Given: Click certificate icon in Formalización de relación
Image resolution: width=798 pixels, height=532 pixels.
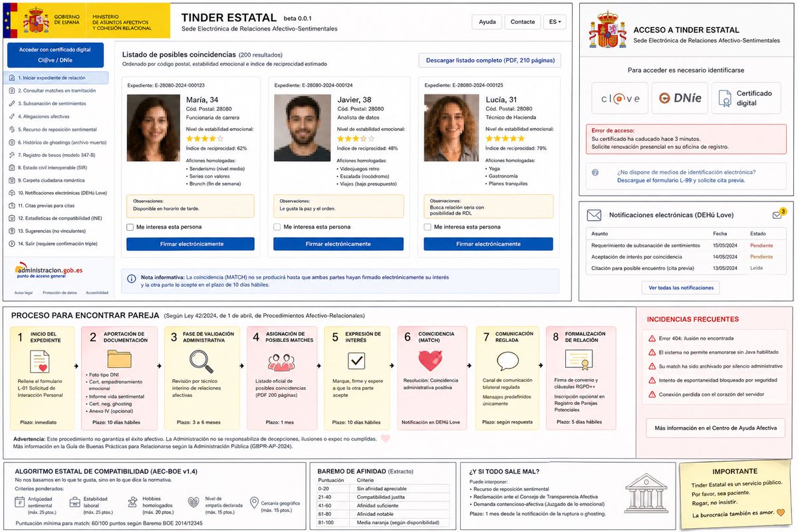Looking at the screenshot, I should click(x=579, y=360).
